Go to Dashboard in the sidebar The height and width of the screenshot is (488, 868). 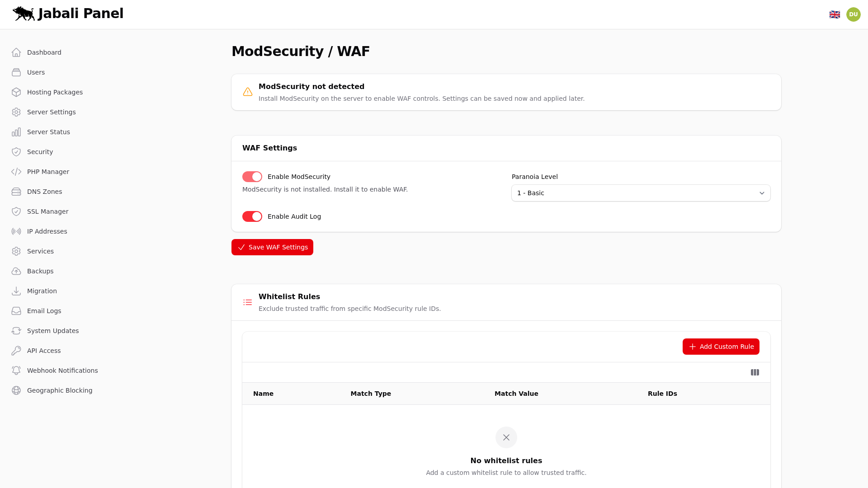44,52
